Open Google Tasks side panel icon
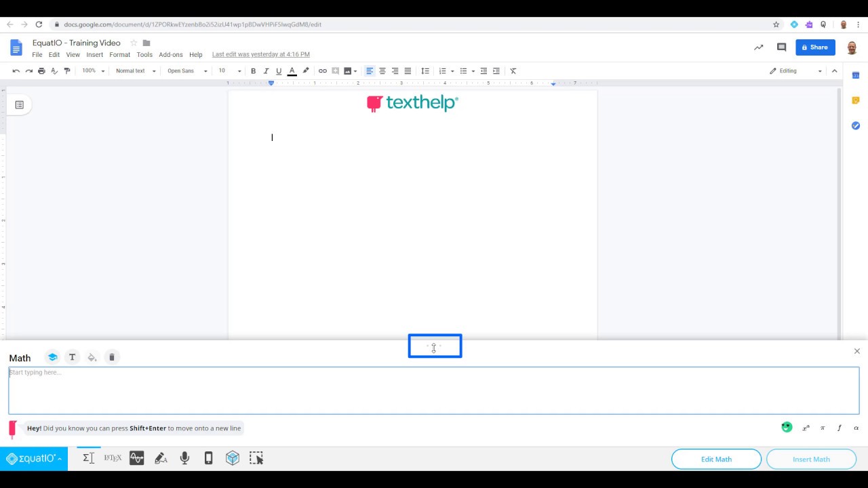 (856, 125)
